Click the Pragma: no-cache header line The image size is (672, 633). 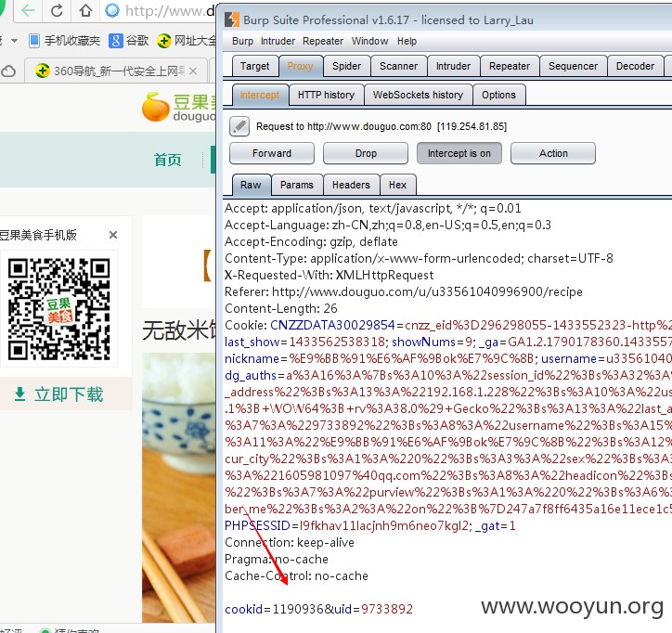tap(277, 559)
